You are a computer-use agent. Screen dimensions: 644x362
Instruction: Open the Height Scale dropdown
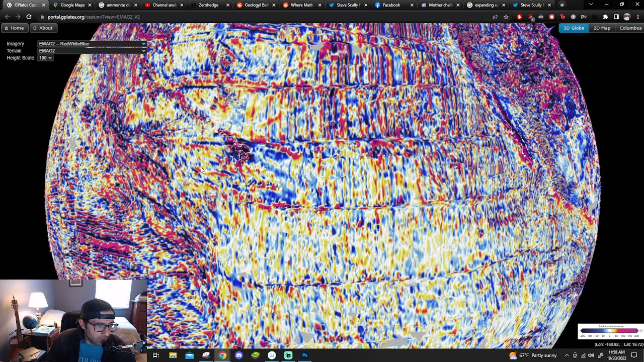[45, 58]
